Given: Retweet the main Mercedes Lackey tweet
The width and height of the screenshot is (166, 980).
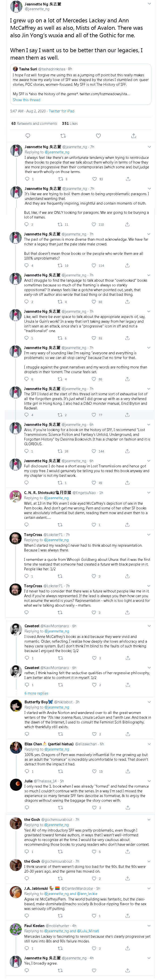Looking at the screenshot, I should pyautogui.click(x=63, y=136).
